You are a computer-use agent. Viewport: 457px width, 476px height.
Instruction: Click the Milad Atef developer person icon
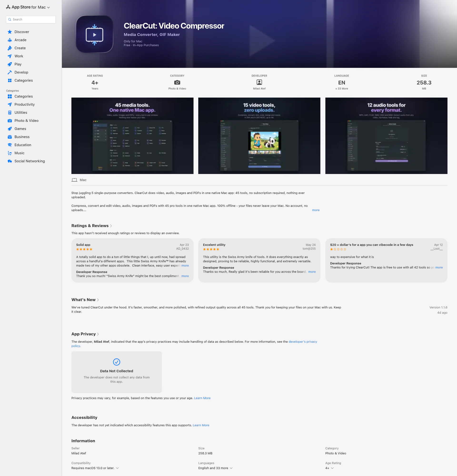(259, 82)
